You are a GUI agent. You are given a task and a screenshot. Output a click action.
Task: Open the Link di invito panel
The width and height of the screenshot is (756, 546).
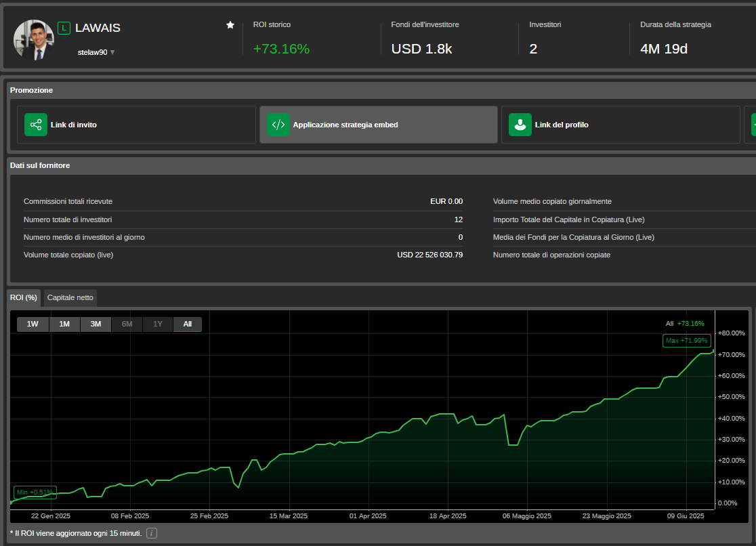135,125
